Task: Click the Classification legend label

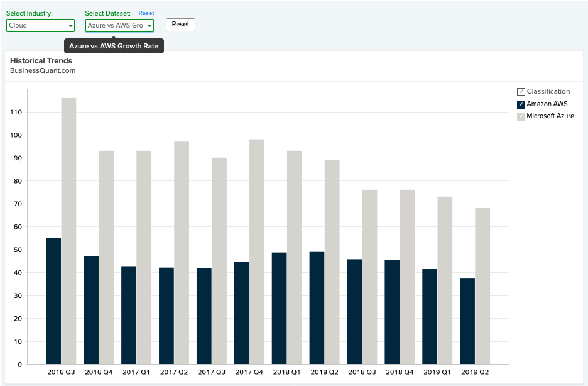Action: (x=548, y=92)
